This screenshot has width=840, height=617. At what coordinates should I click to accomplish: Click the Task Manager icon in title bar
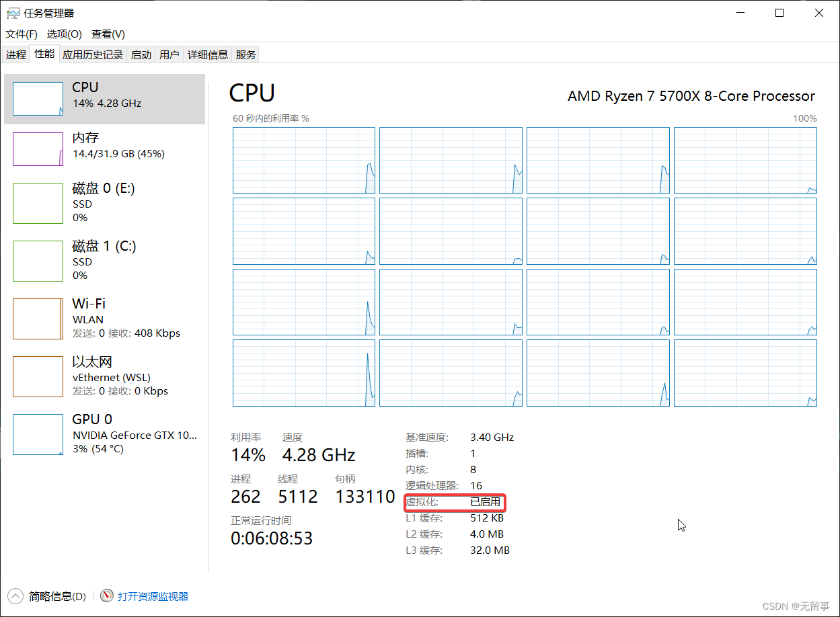pos(13,12)
